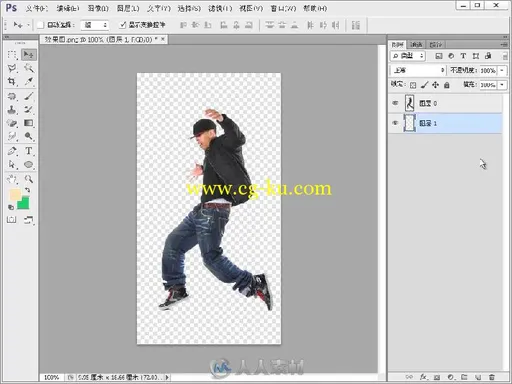
Task: Click the 100% zoom field in status bar
Action: point(52,377)
